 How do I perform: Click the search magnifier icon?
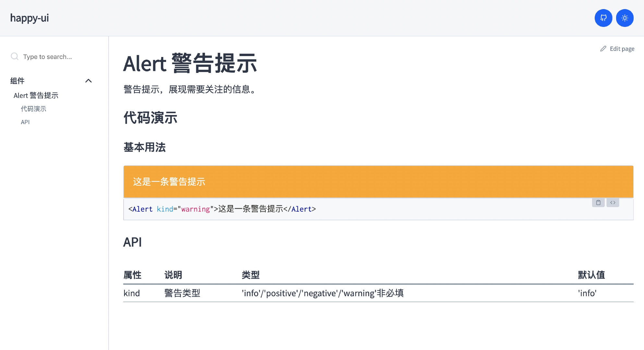[x=15, y=56]
